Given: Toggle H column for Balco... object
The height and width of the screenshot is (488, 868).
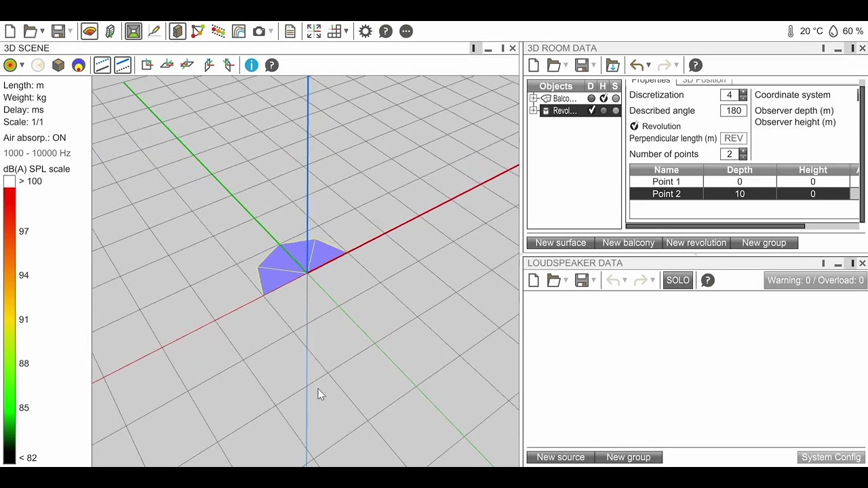Looking at the screenshot, I should (x=604, y=99).
